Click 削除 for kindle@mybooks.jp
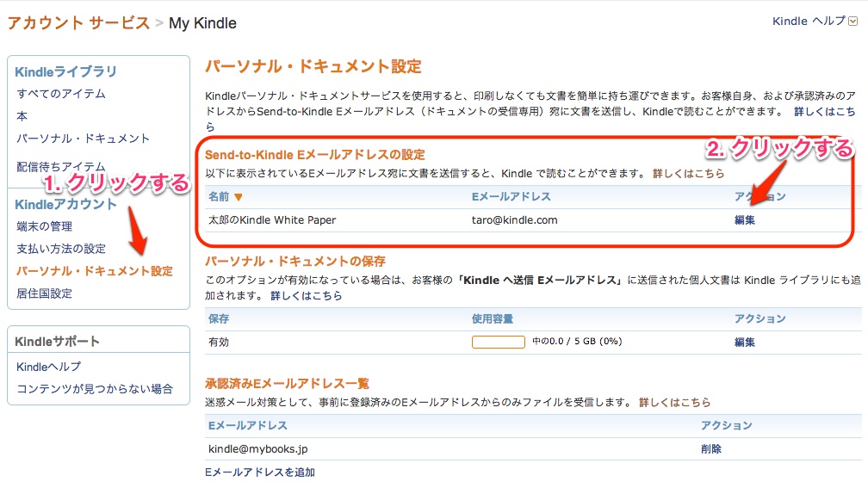The image size is (868, 494). tap(711, 448)
